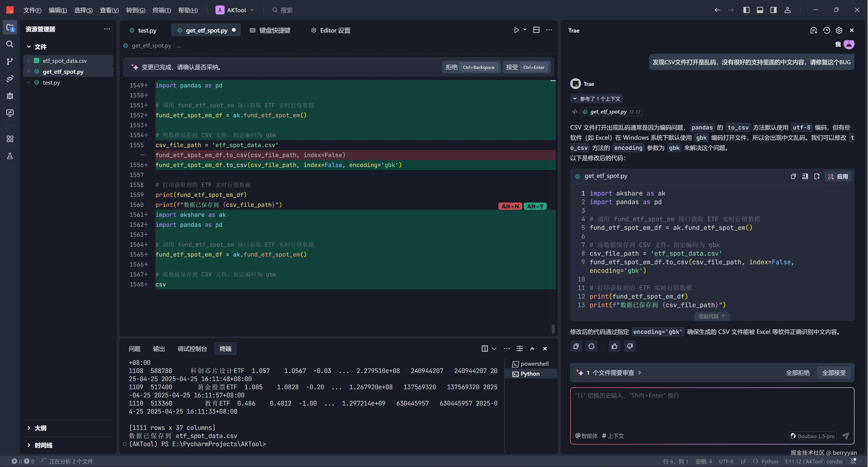Open the Run and Debug bug icon
868x467 pixels.
point(10,96)
